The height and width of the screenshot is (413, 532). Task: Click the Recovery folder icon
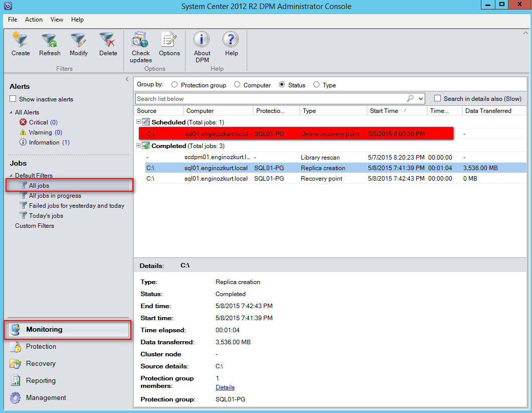(x=16, y=363)
